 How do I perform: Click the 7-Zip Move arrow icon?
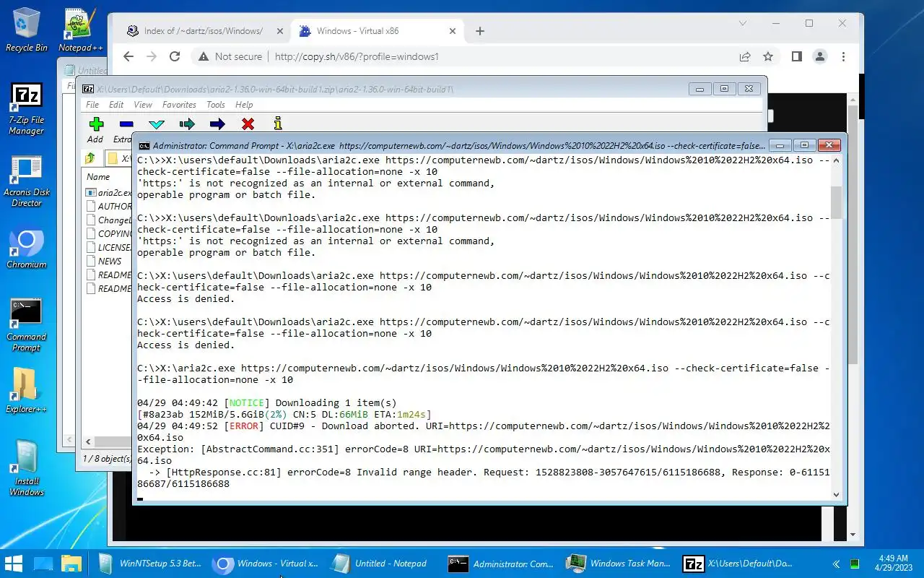[x=217, y=124]
